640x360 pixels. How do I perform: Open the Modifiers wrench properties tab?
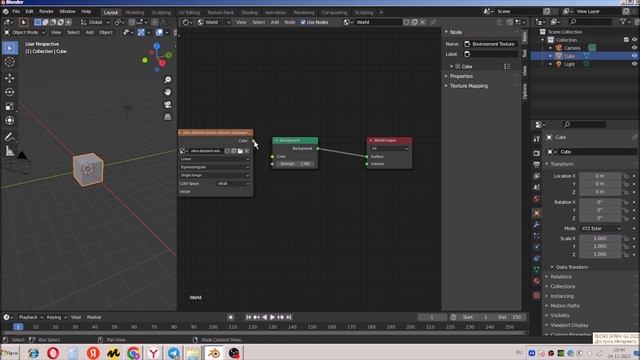pyautogui.click(x=537, y=224)
